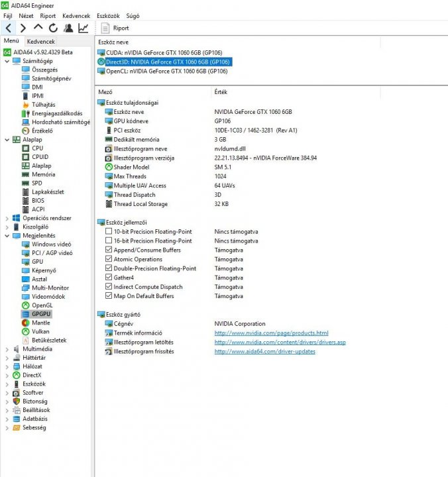Open the Súgó menu
The height and width of the screenshot is (477, 448).
tap(133, 16)
